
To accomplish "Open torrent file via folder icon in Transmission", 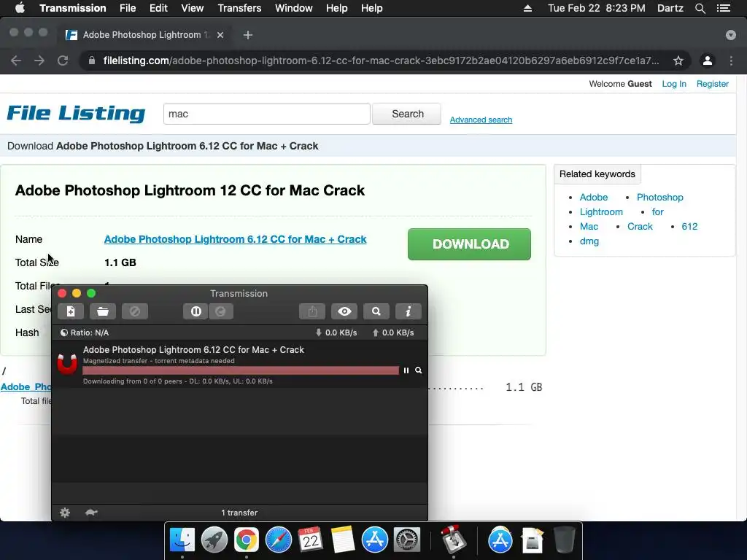I will [102, 311].
